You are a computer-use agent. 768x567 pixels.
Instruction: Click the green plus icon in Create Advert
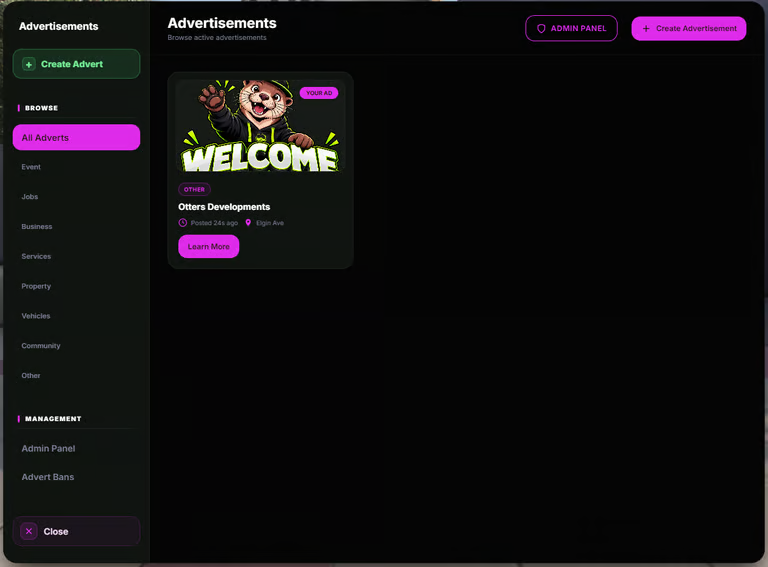coord(29,64)
